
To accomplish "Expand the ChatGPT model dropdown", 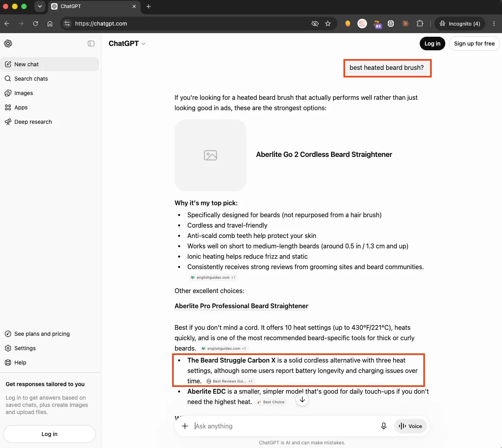I will click(127, 44).
